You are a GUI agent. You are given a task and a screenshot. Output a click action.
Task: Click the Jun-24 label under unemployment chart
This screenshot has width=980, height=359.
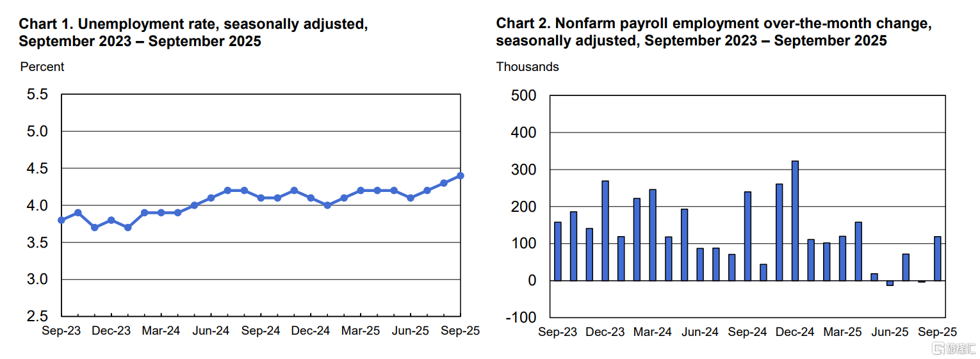coord(211,331)
